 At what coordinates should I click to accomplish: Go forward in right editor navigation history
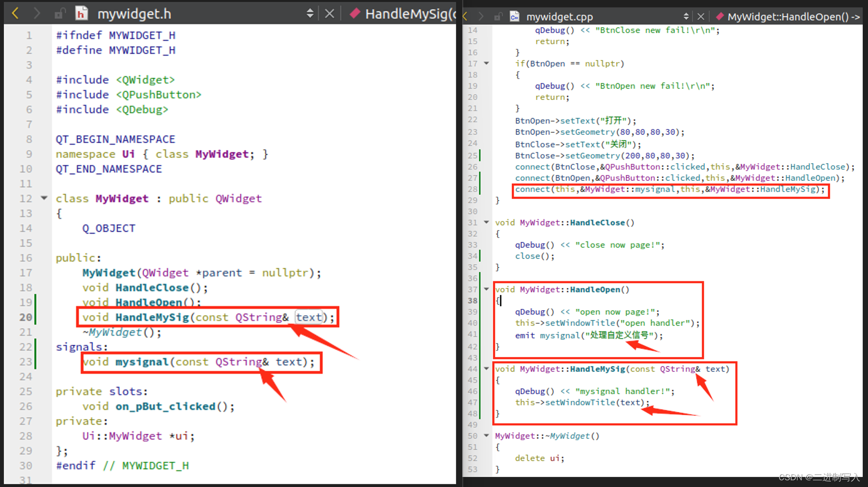click(481, 17)
